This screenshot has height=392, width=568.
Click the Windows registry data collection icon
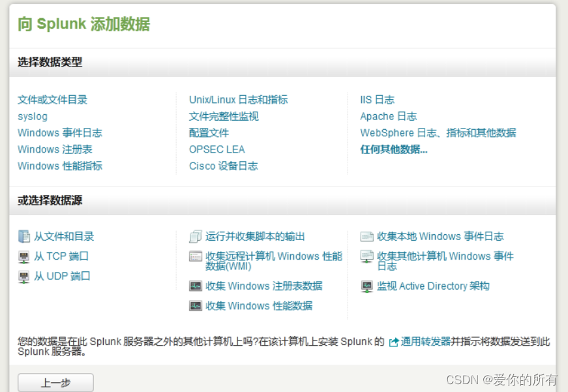[x=196, y=287]
